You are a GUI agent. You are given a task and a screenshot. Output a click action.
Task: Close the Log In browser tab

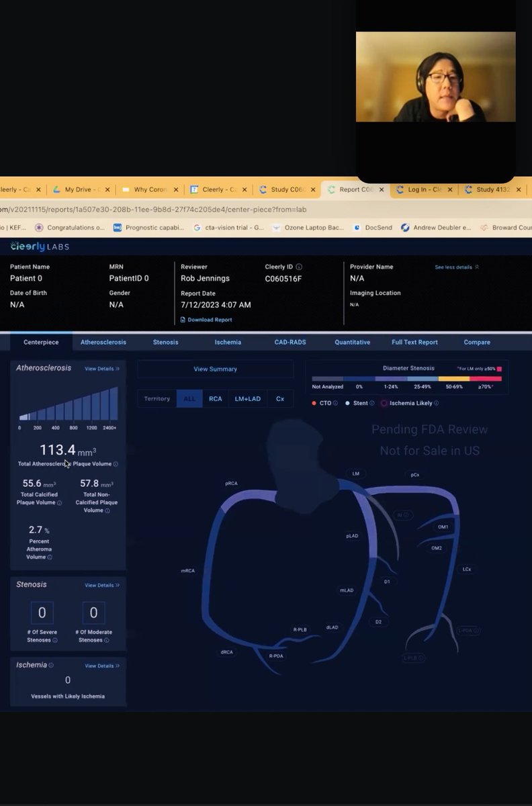point(451,190)
